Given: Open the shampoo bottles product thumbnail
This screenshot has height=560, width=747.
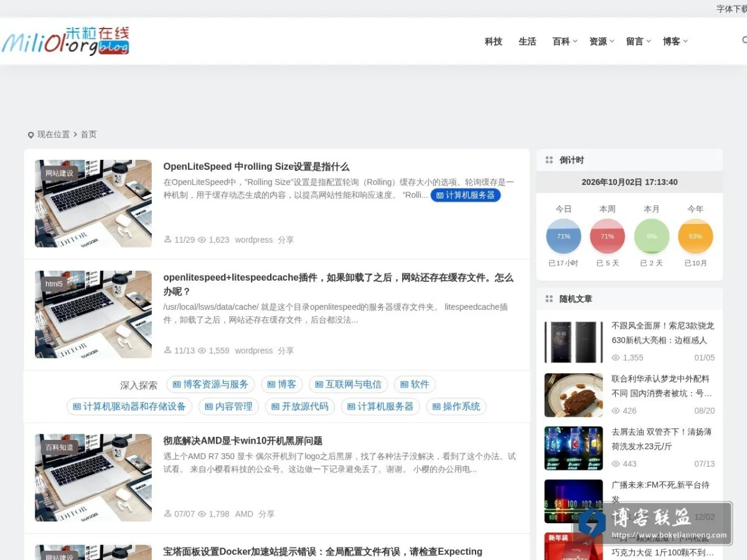Looking at the screenshot, I should (x=573, y=448).
